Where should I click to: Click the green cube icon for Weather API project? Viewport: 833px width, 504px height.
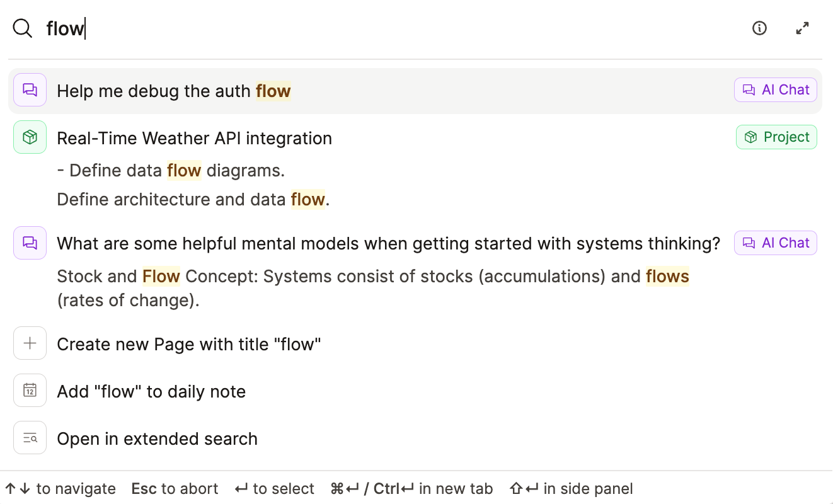(x=30, y=137)
